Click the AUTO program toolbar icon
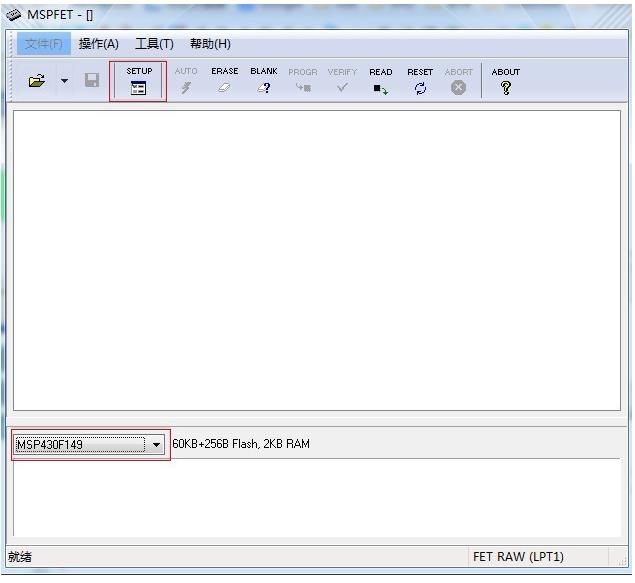Screen dimensions: 635x583 coord(186,81)
